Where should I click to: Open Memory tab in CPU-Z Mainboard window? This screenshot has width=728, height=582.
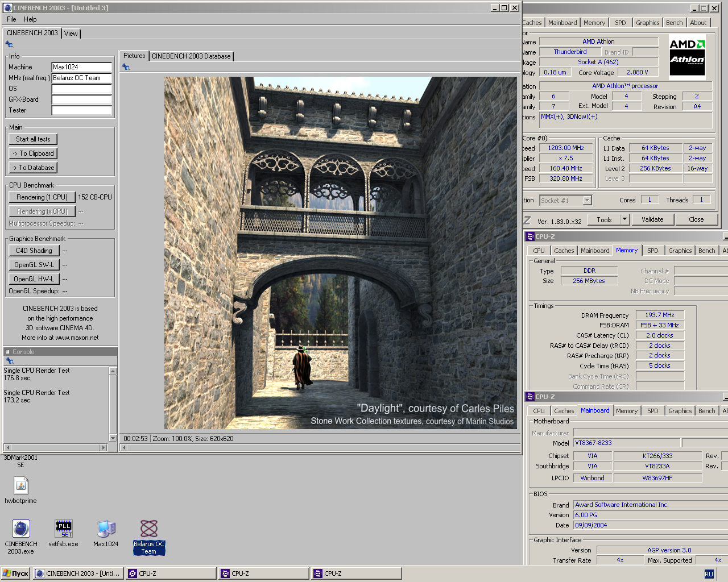tap(627, 411)
